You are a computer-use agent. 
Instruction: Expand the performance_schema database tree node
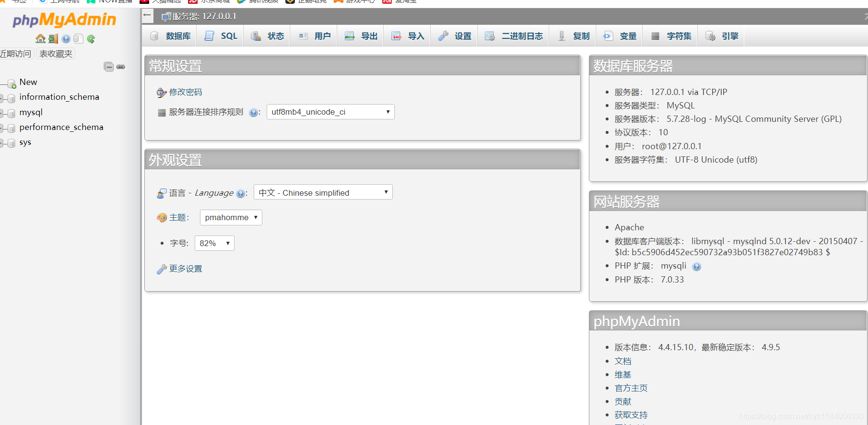pyautogui.click(x=2, y=129)
